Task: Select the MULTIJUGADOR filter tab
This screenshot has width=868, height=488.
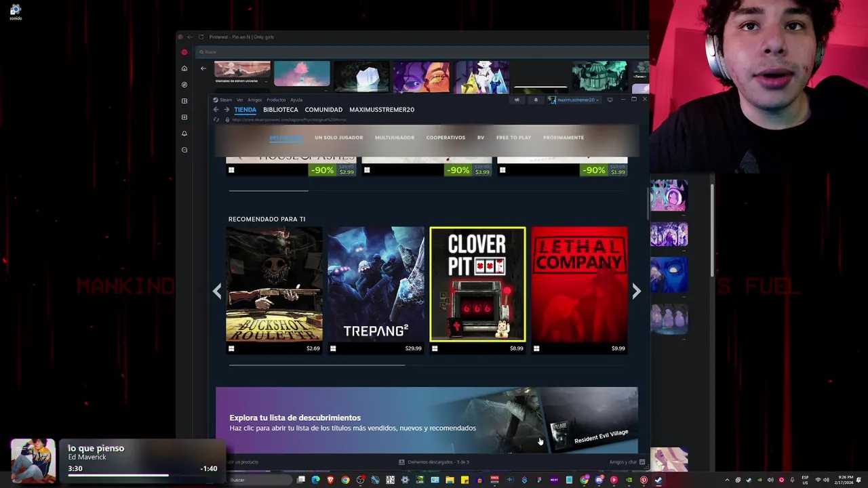Action: (395, 138)
